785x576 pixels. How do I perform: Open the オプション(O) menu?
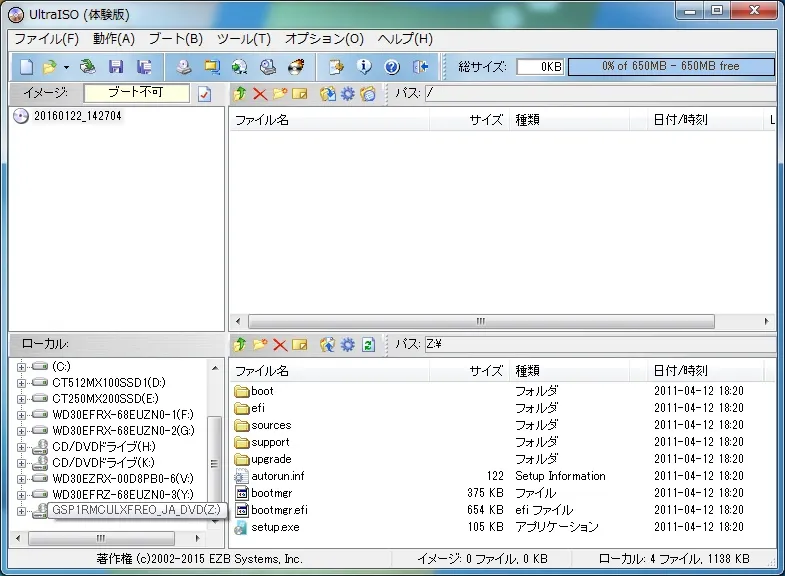coord(324,39)
